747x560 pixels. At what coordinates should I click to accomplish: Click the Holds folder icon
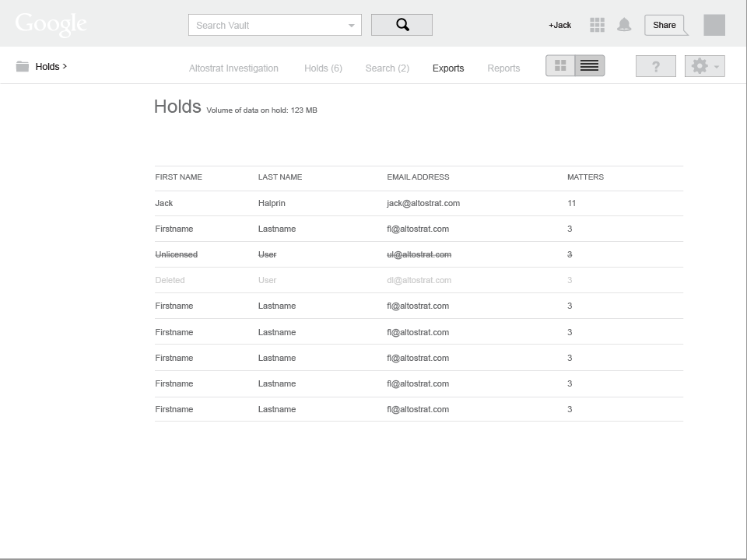click(23, 66)
